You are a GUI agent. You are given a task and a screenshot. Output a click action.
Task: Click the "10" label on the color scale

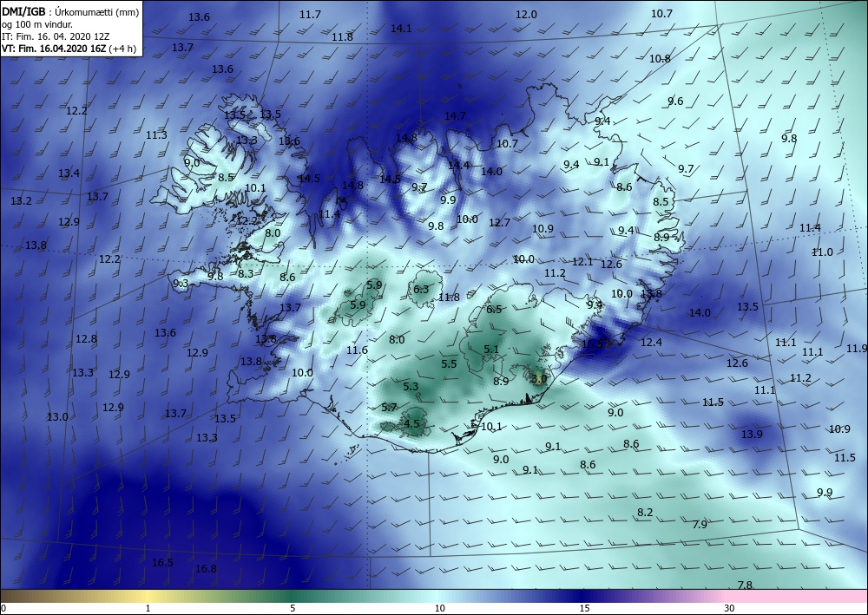point(439,608)
